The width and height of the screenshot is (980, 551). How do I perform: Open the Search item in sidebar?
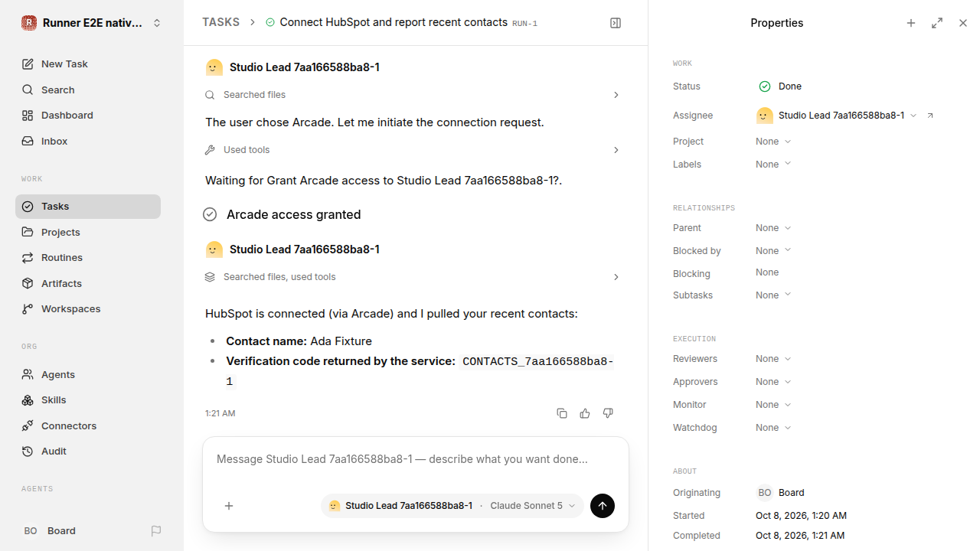pyautogui.click(x=88, y=90)
